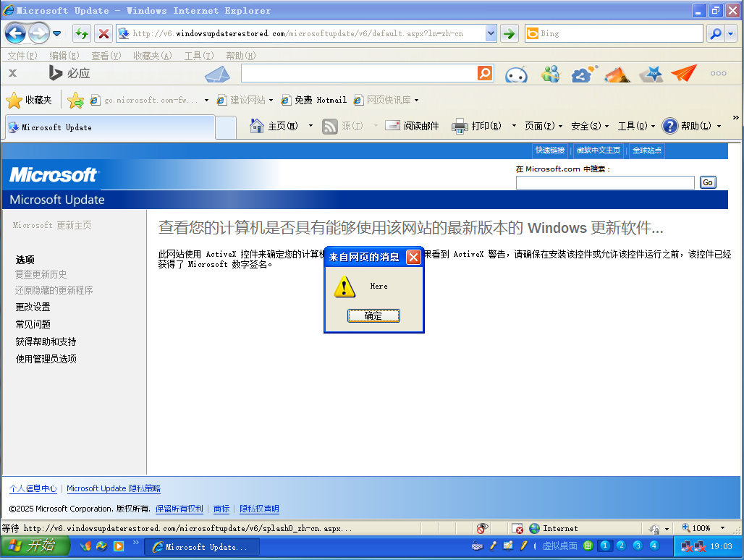Open the 编辑(E) menu
The width and height of the screenshot is (744, 560).
tap(64, 56)
